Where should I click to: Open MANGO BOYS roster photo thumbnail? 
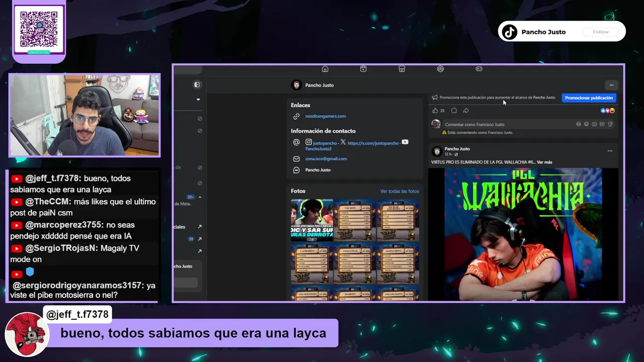click(398, 263)
